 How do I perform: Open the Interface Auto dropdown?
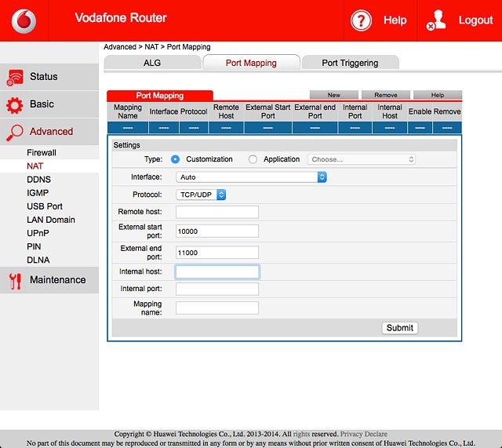(251, 177)
